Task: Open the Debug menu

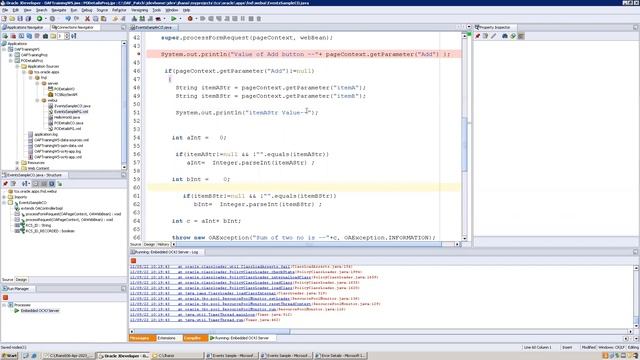Action: coord(87,10)
